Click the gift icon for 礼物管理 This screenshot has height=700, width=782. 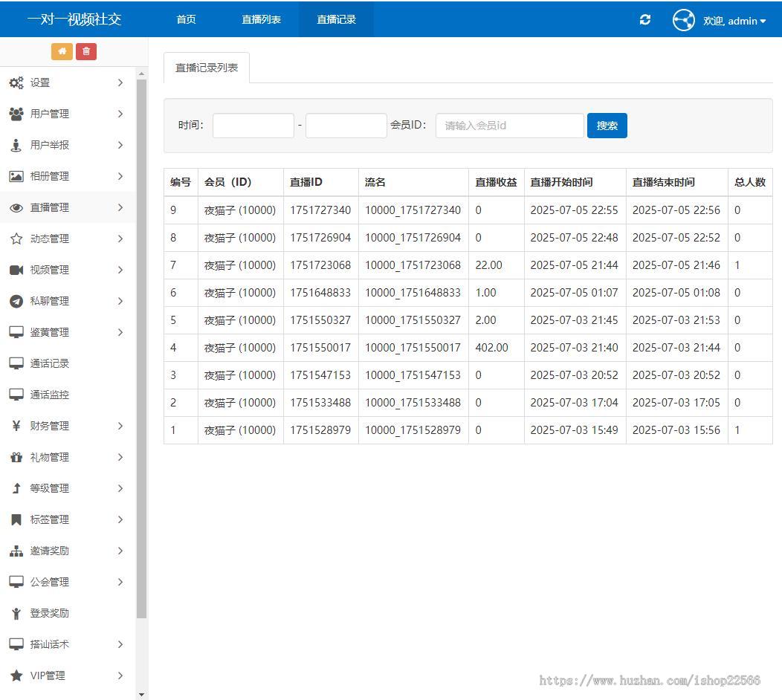[x=16, y=457]
